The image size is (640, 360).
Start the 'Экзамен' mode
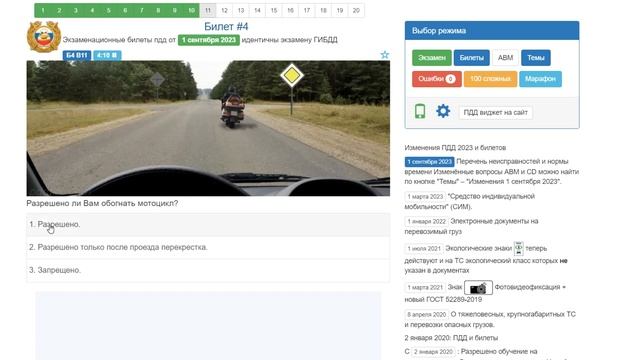pos(432,58)
